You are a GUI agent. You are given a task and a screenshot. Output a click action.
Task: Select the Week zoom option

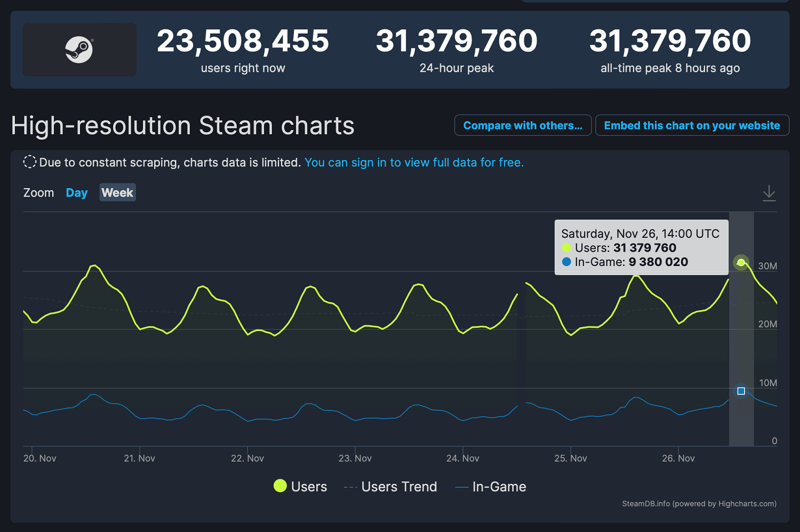[117, 193]
